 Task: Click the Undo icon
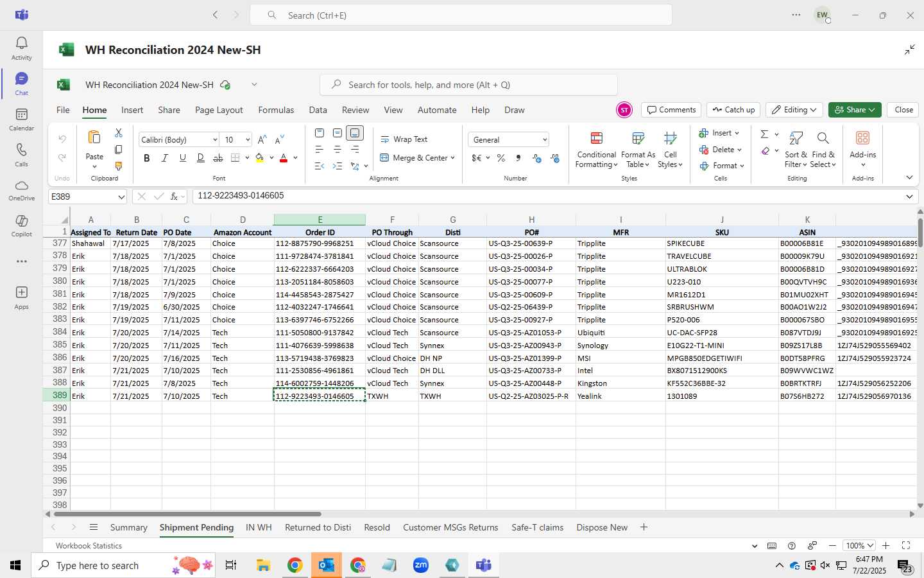[62, 139]
